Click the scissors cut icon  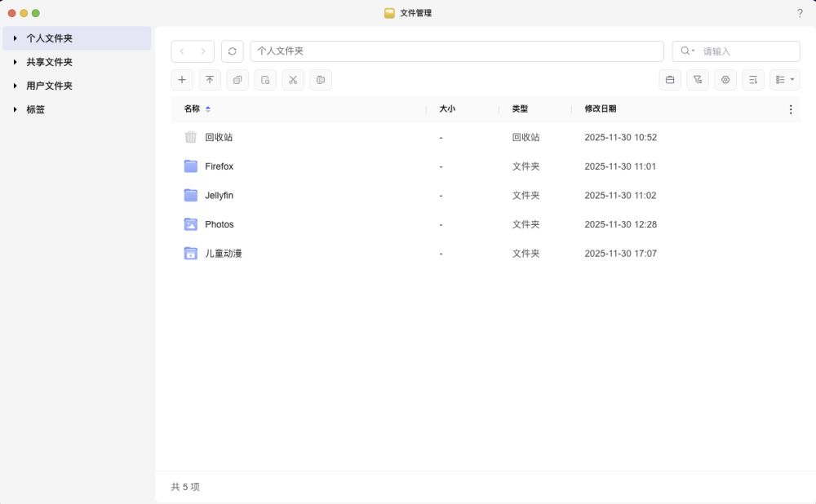pyautogui.click(x=293, y=80)
